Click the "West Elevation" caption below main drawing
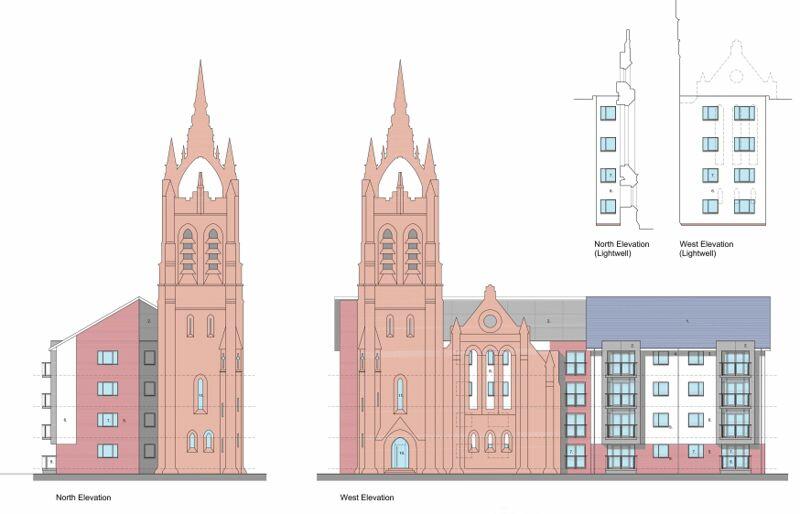 point(367,497)
